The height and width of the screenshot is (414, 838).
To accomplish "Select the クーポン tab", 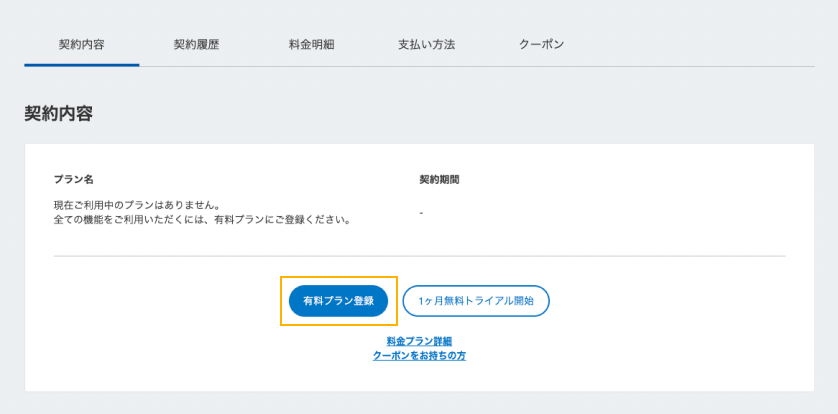I will click(541, 45).
